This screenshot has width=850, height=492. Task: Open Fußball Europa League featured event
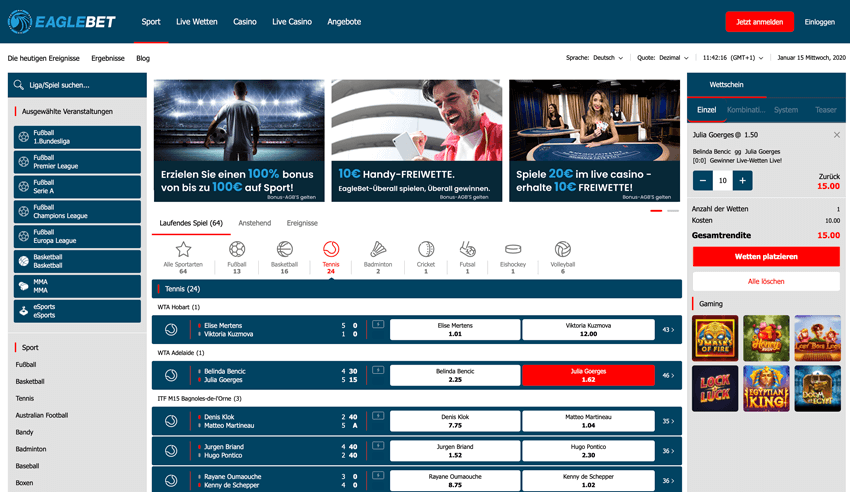pos(78,237)
